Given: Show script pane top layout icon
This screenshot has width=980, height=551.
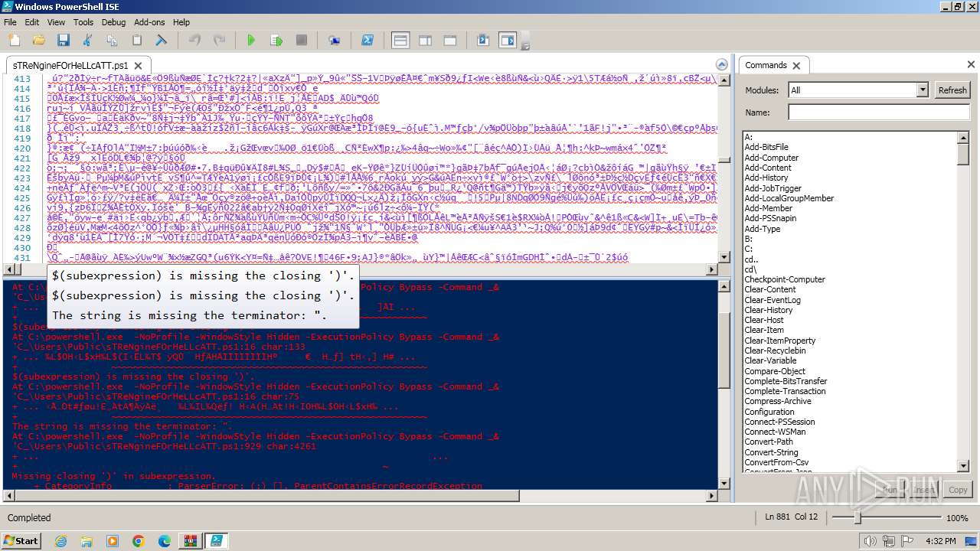Looking at the screenshot, I should pyautogui.click(x=400, y=40).
